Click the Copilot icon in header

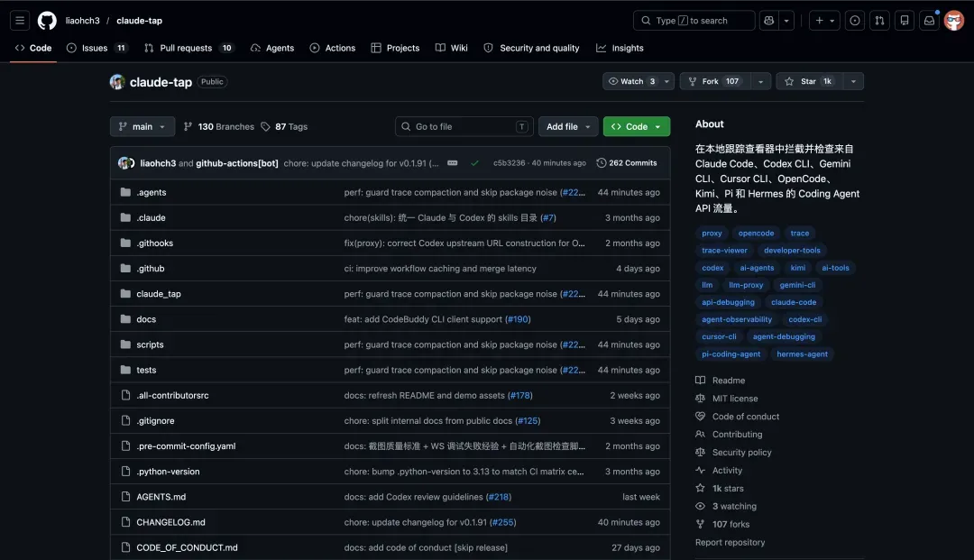[769, 21]
